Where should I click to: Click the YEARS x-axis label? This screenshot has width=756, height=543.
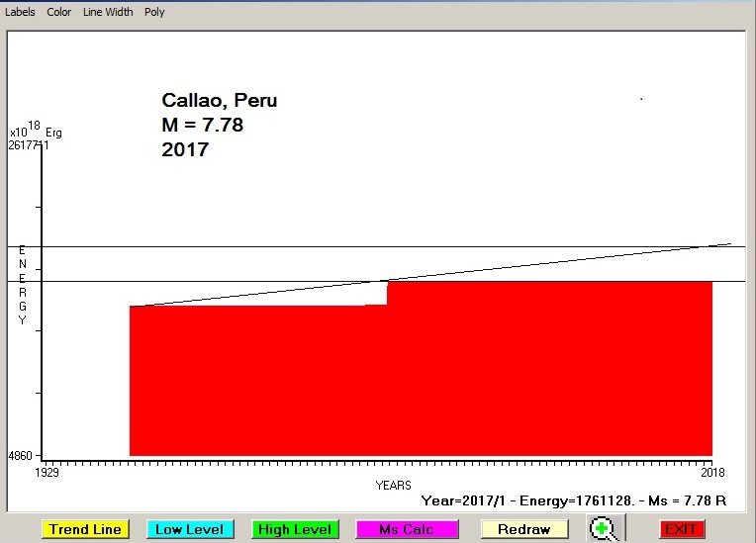(x=393, y=486)
